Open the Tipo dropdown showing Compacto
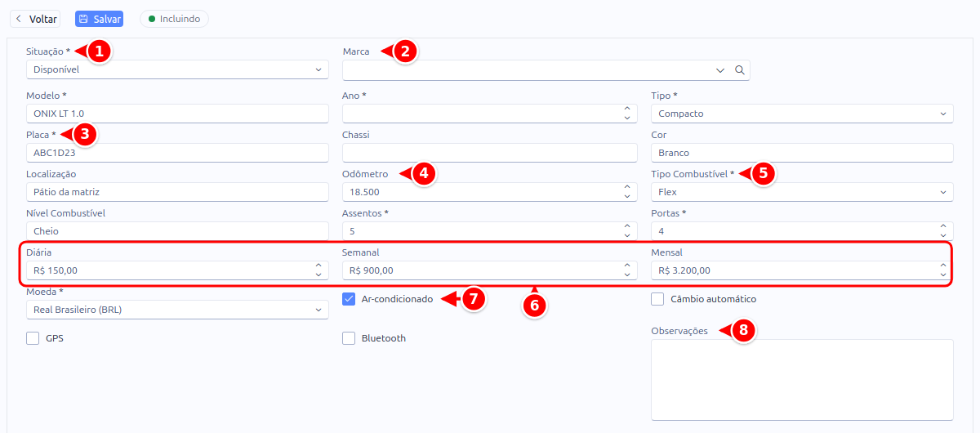Viewport: 980px width, 433px height. point(802,114)
